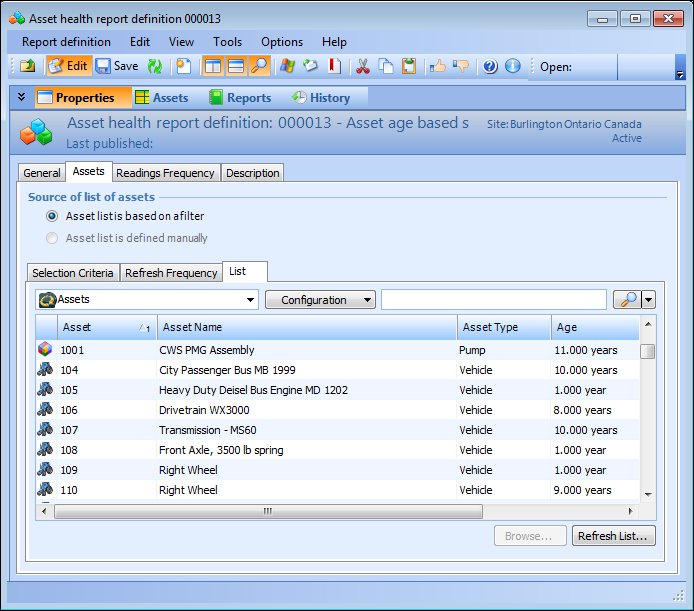This screenshot has width=694, height=611.
Task: Open help via question mark icon
Action: pos(490,66)
